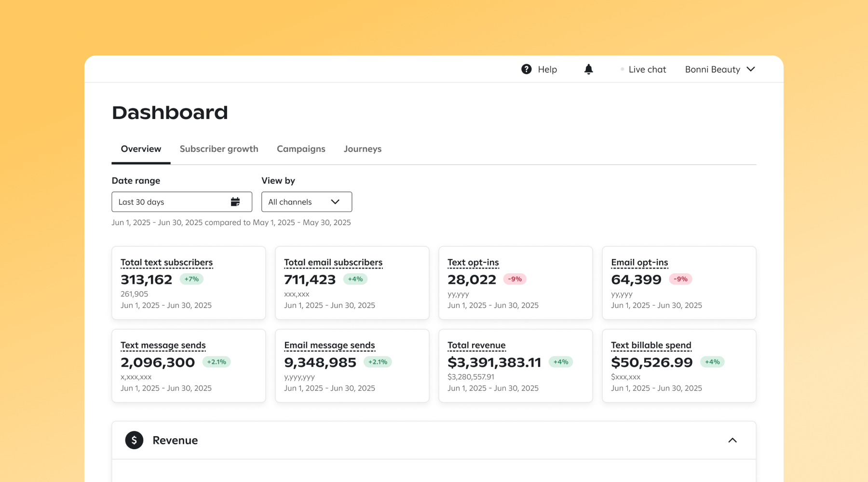Open the Bonni Beauty account menu
Screen dimensions: 868x482
tap(719, 69)
